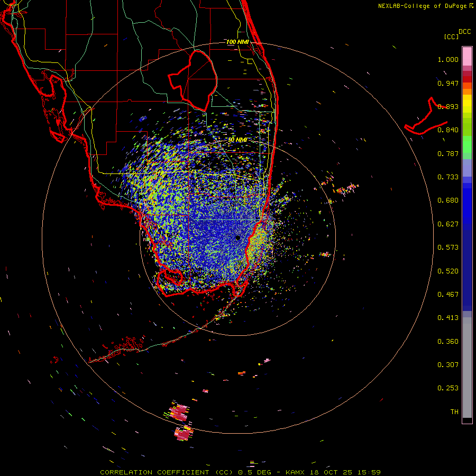Select the 0.893 scale value

pyautogui.click(x=448, y=106)
